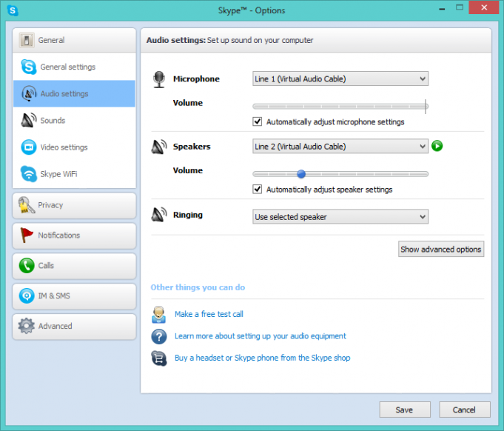Screen dimensions: 504x431
Task: Click the Microphone icon
Action: pyautogui.click(x=159, y=79)
